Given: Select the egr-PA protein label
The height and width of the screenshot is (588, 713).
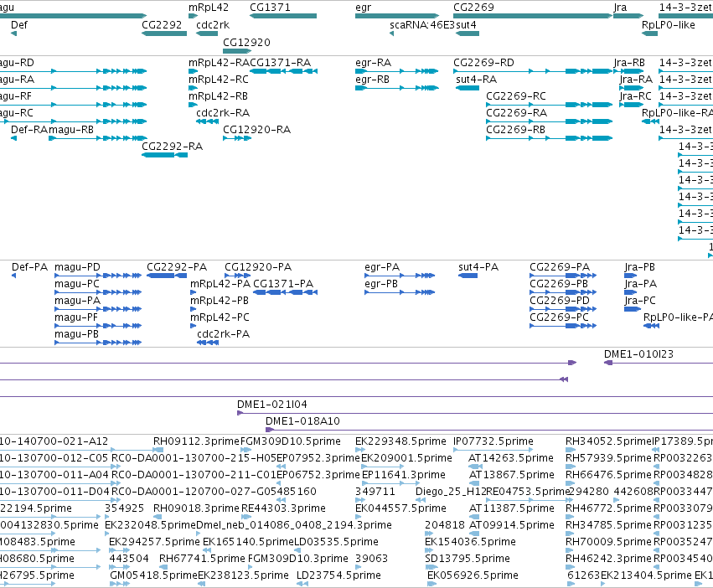Looking at the screenshot, I should pyautogui.click(x=382, y=267).
